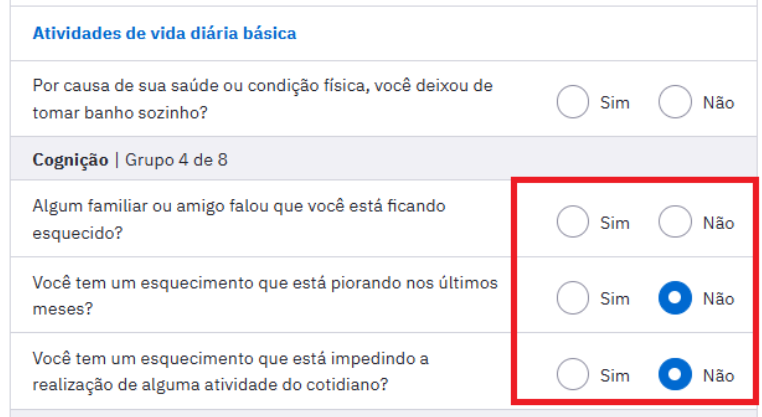
Task: Select Sim radio circle for bathing alone question
Action: coord(573,102)
